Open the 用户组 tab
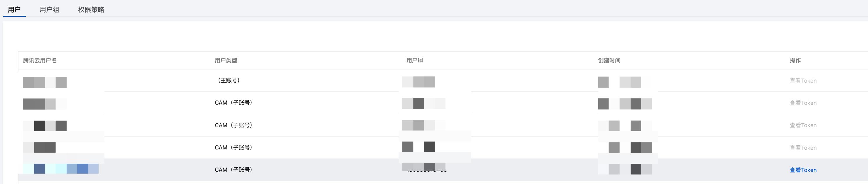This screenshot has height=184, width=868. coord(49,9)
